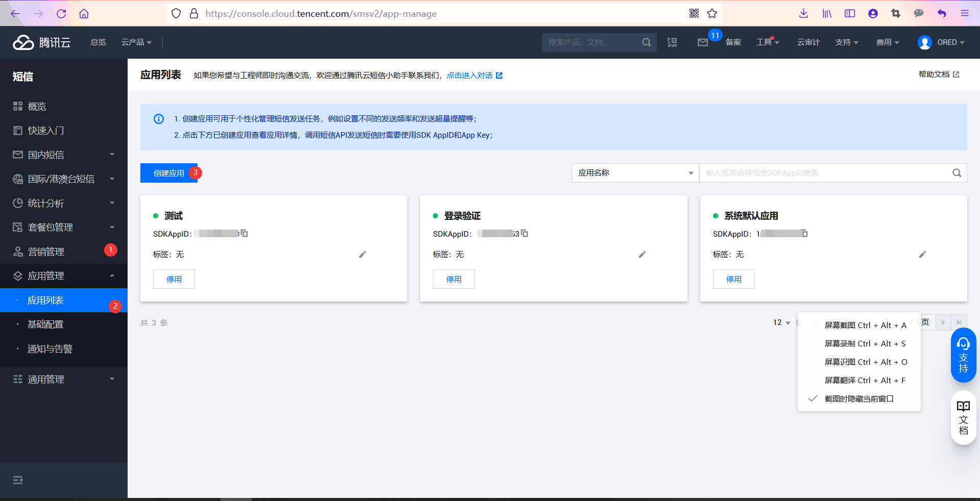Click 停用 on the 系统默认应用 card
This screenshot has height=501, width=980.
(x=733, y=279)
